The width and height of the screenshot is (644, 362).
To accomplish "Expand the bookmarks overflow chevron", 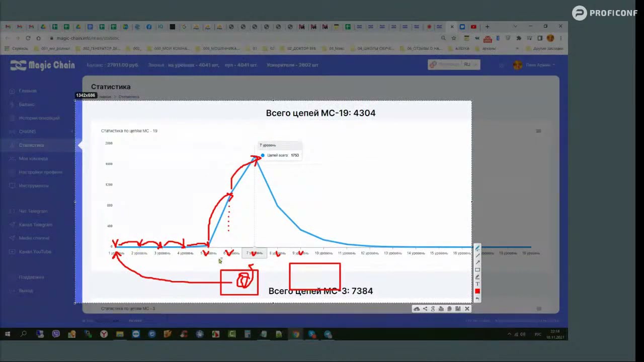I will pyautogui.click(x=517, y=49).
